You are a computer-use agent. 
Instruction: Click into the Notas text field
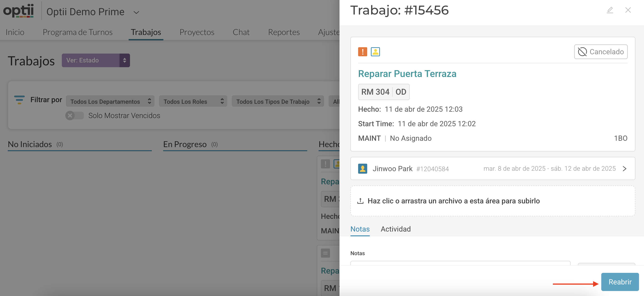pos(460,263)
